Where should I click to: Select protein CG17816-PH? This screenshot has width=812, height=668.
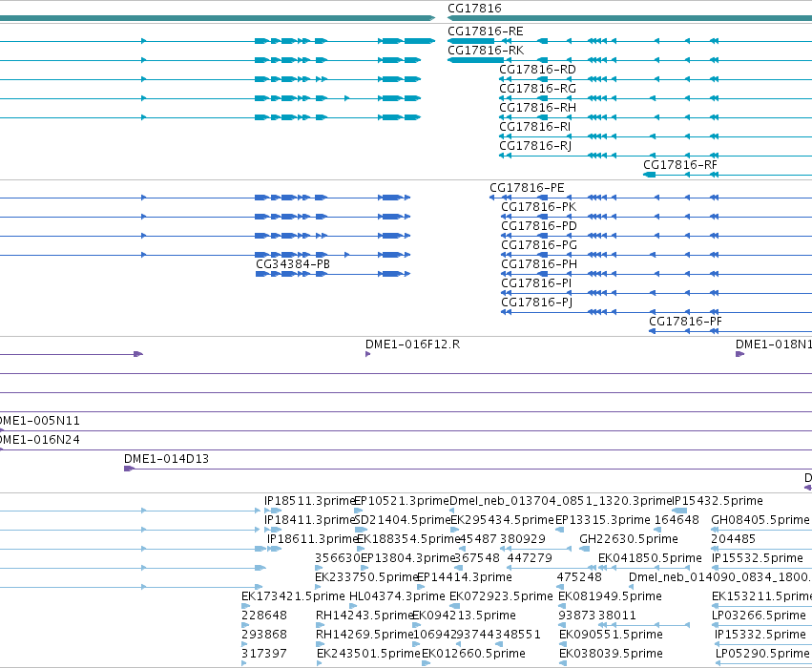coord(539,264)
